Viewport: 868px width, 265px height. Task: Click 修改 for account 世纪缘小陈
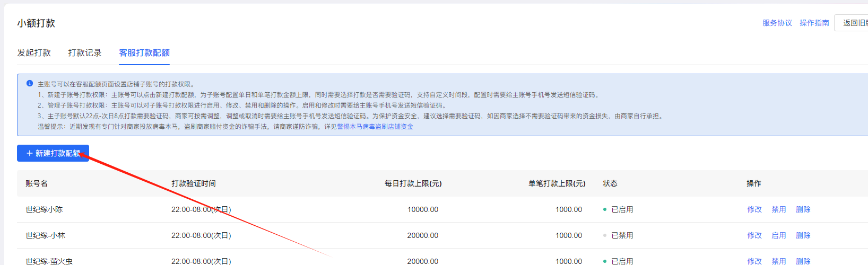754,209
